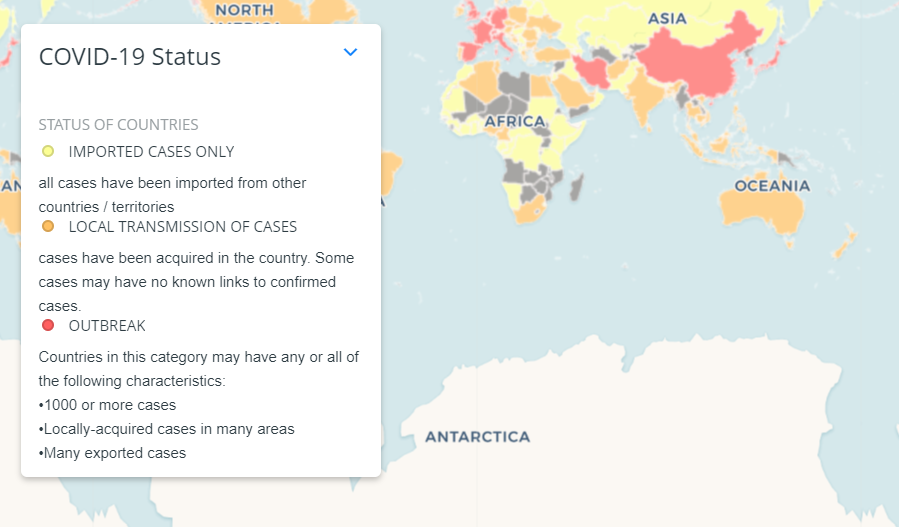Click the OCEANIA continent label
This screenshot has height=527, width=899.
coord(772,186)
